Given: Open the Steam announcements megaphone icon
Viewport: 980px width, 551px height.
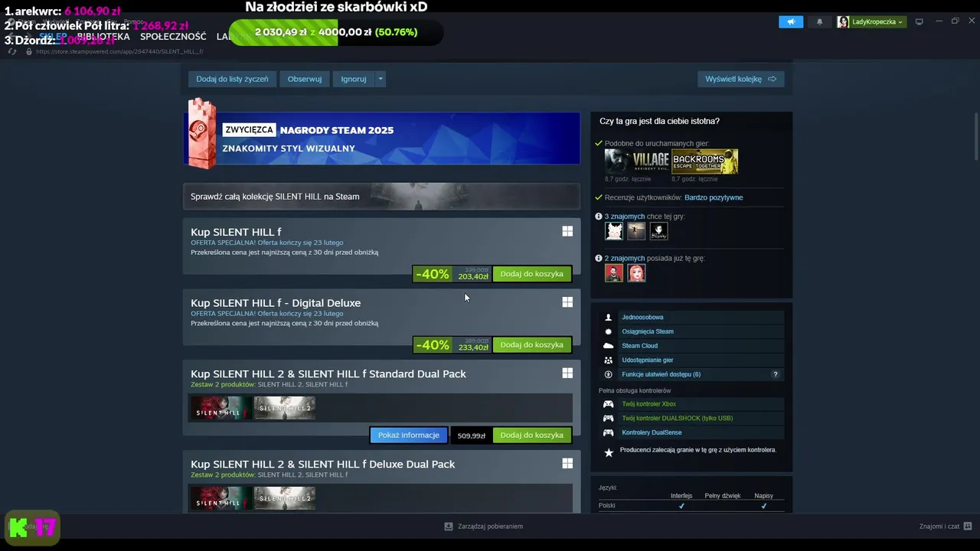Looking at the screenshot, I should pos(791,21).
